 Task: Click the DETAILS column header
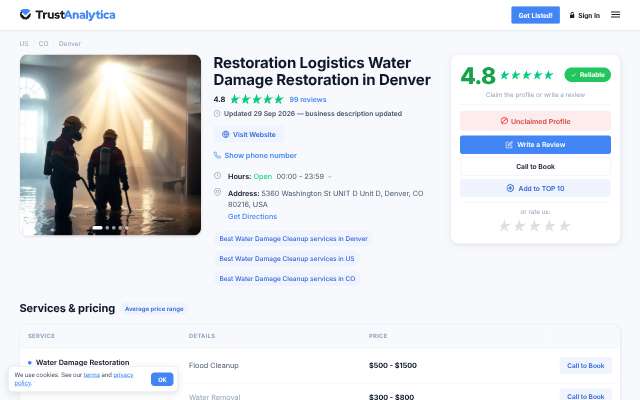(202, 336)
